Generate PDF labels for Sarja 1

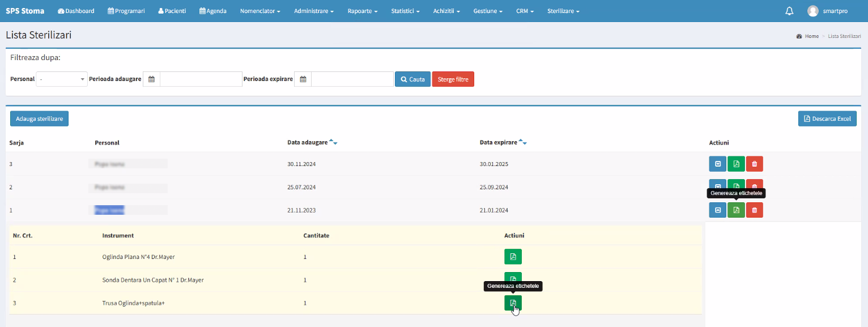point(736,210)
